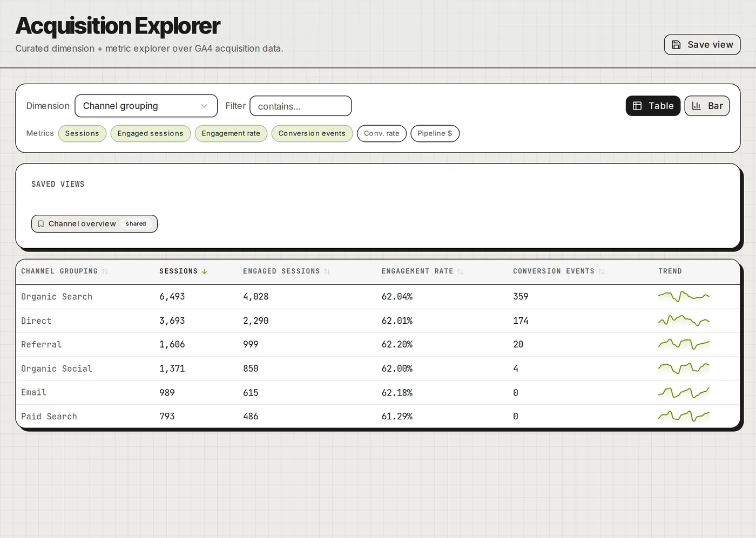Select the Organic Social row label
This screenshot has width=756, height=538.
[x=57, y=369]
